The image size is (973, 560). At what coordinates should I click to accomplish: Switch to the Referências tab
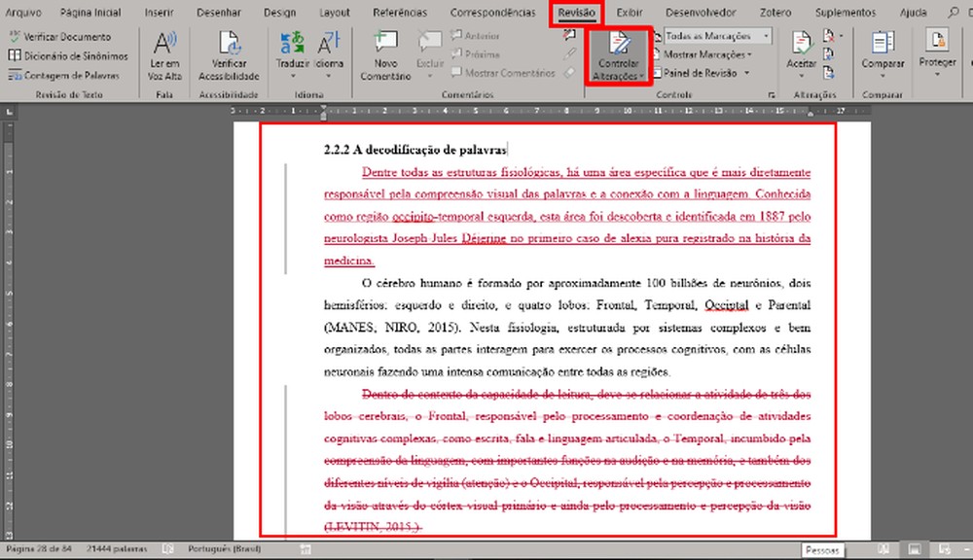pos(400,13)
